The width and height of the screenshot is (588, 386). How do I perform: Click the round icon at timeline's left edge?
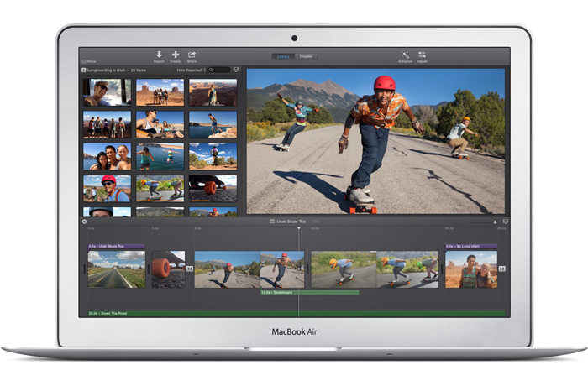pyautogui.click(x=84, y=222)
